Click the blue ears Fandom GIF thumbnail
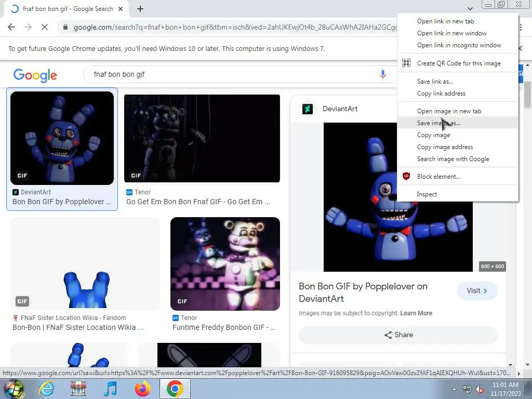The image size is (532, 399). 85,263
